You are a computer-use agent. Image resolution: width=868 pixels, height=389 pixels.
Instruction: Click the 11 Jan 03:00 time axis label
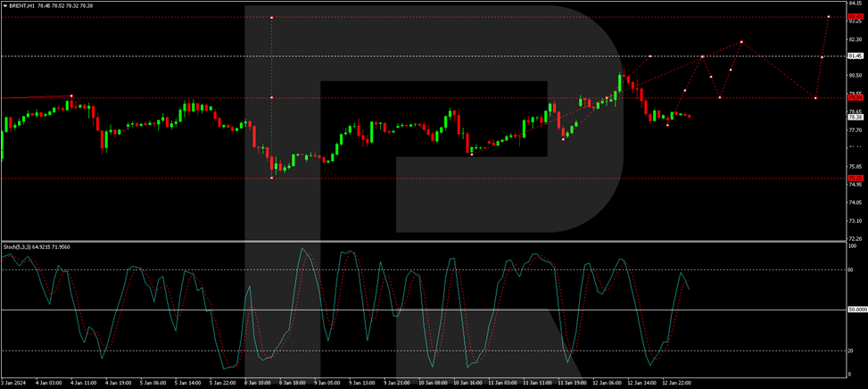click(x=501, y=383)
